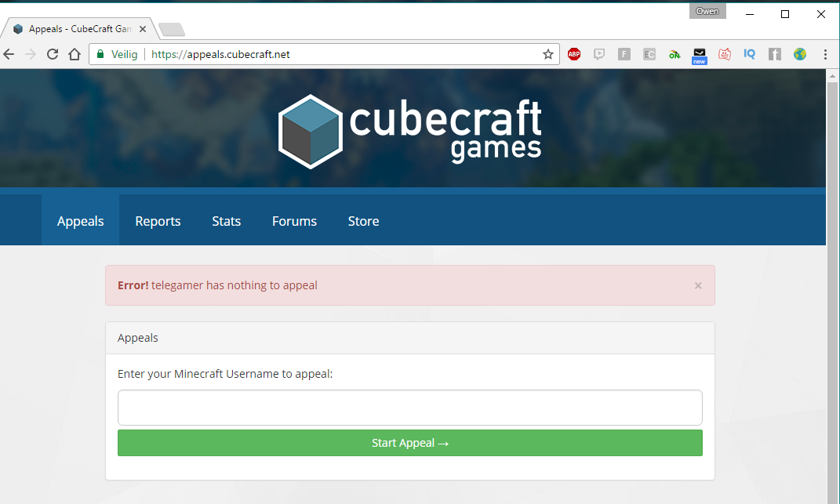The image size is (840, 504).
Task: Reload the current page
Action: (x=52, y=54)
